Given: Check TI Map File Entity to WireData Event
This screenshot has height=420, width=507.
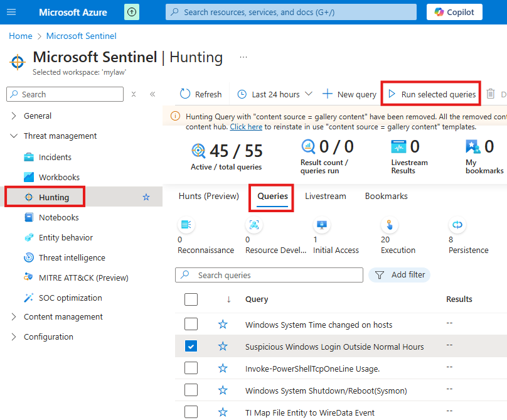Looking at the screenshot, I should [191, 412].
